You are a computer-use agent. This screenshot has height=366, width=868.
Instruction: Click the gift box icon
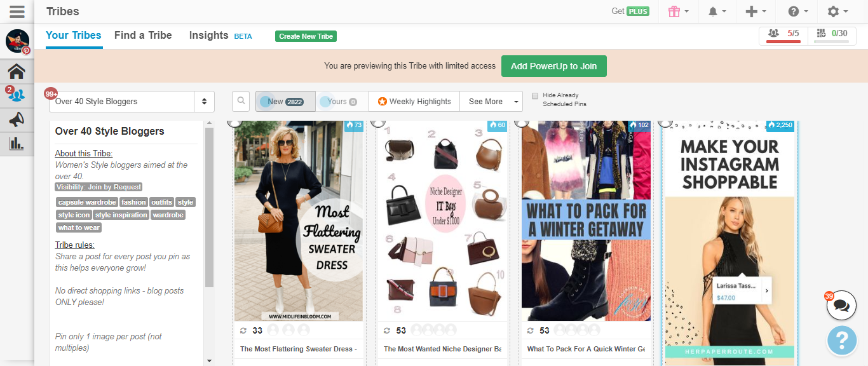(674, 11)
